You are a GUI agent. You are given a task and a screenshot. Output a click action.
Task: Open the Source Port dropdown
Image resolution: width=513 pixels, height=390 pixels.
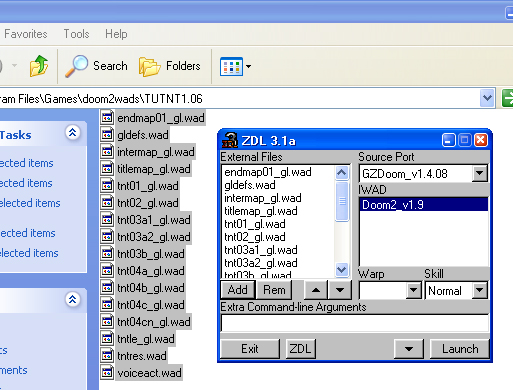point(480,173)
